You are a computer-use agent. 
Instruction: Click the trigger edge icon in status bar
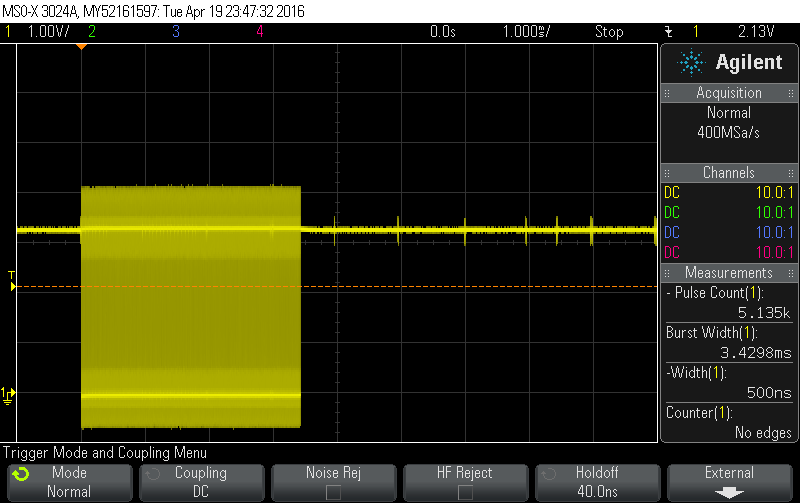pyautogui.click(x=668, y=32)
